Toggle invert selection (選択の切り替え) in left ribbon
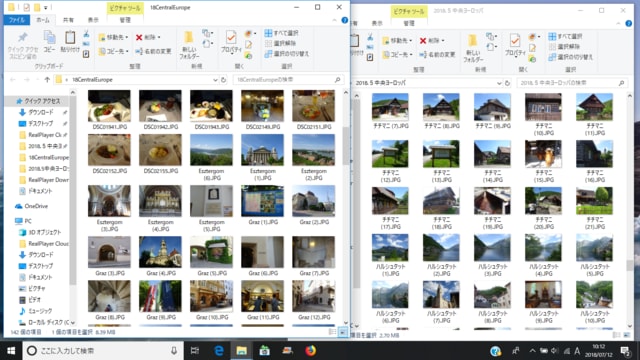The height and width of the screenshot is (360, 640). [287, 53]
